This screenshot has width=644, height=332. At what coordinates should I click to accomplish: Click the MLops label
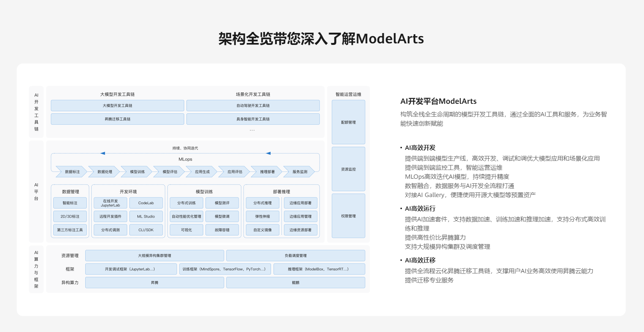point(185,159)
